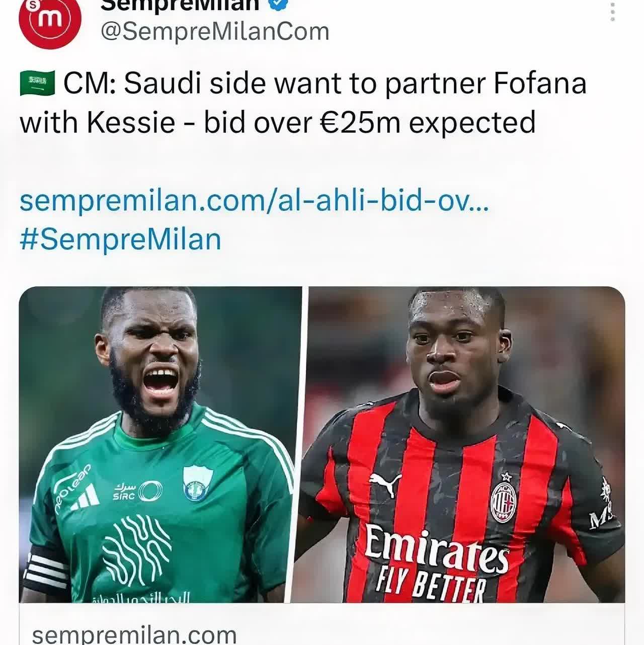The height and width of the screenshot is (645, 644).
Task: Open the photo of the green-jersey player
Action: click(160, 444)
